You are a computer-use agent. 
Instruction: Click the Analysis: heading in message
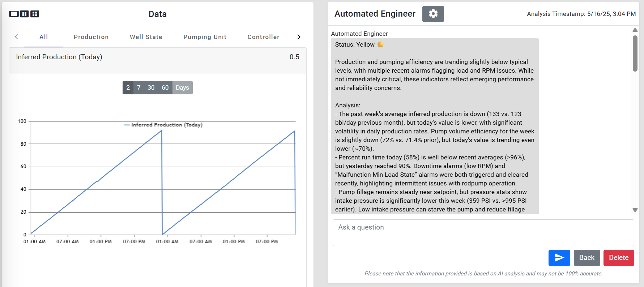coord(347,105)
